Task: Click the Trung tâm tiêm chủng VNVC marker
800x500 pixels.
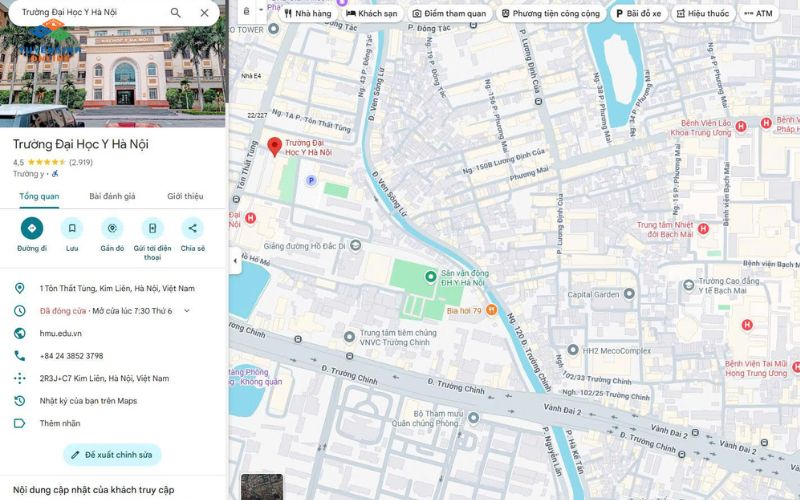Action: (x=349, y=337)
